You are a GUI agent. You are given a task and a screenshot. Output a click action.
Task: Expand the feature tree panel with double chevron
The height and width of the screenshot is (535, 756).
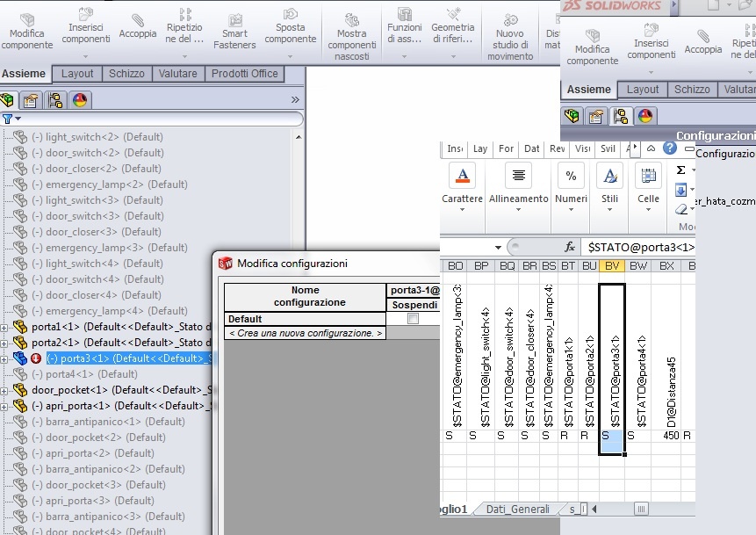pyautogui.click(x=295, y=100)
